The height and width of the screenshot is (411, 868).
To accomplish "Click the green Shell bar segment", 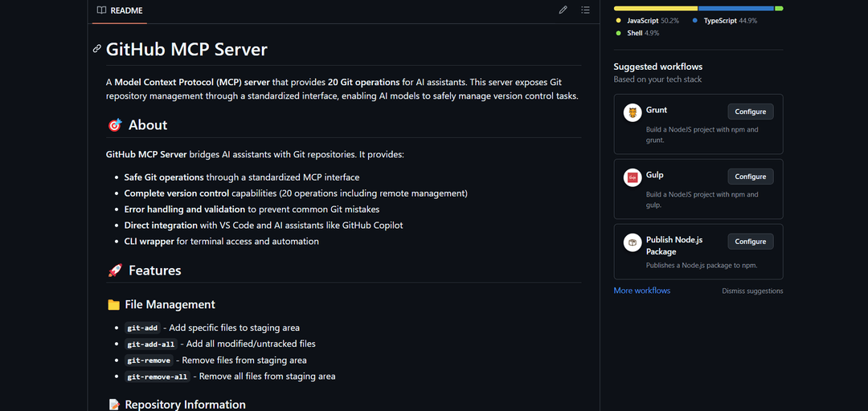I will (x=779, y=8).
